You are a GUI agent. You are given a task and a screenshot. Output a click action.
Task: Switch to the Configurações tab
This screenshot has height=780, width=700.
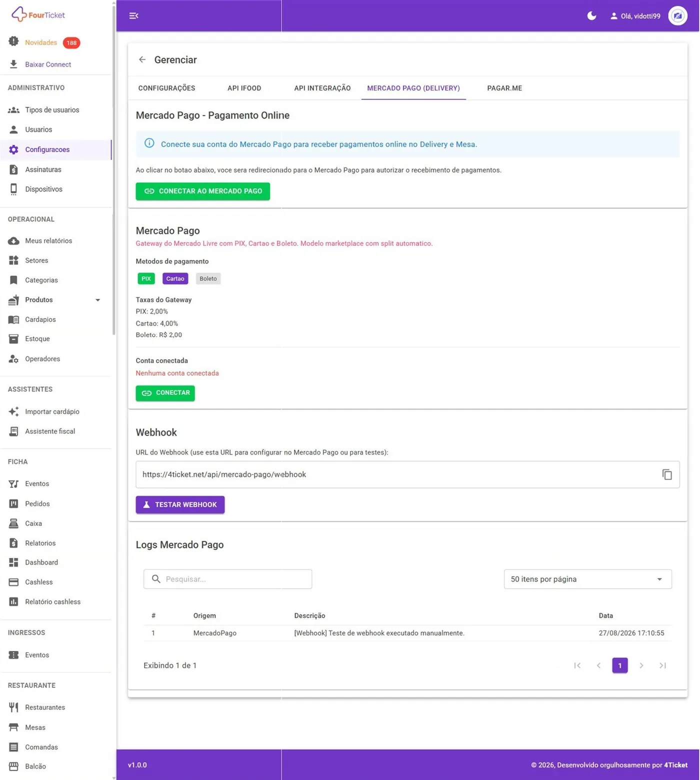tap(166, 88)
